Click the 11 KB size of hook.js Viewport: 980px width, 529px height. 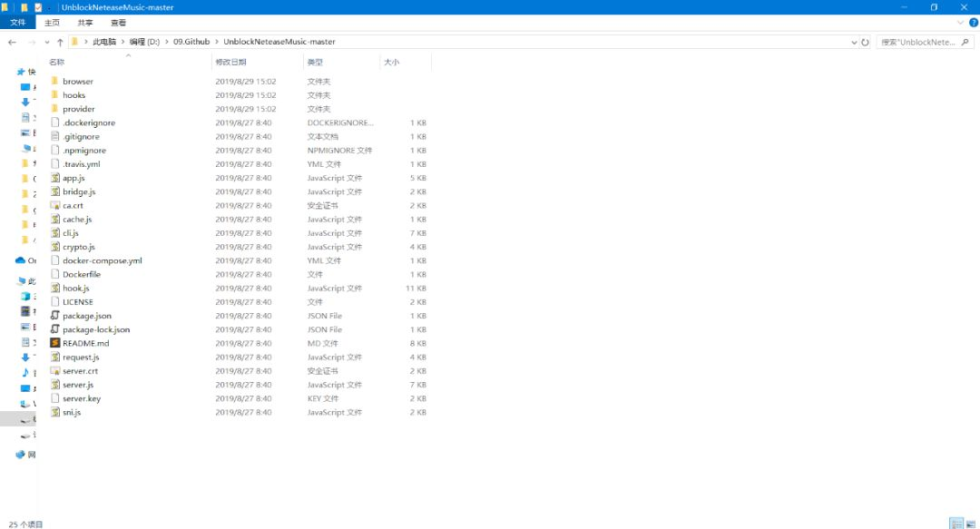click(416, 289)
